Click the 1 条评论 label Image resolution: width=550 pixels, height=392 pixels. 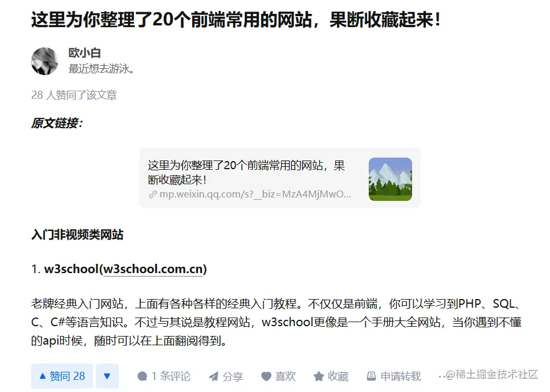[171, 376]
